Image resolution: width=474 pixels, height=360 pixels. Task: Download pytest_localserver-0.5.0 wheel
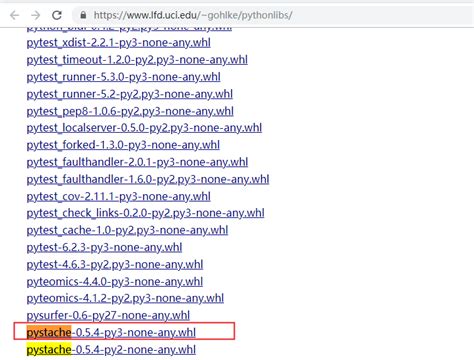point(144,128)
